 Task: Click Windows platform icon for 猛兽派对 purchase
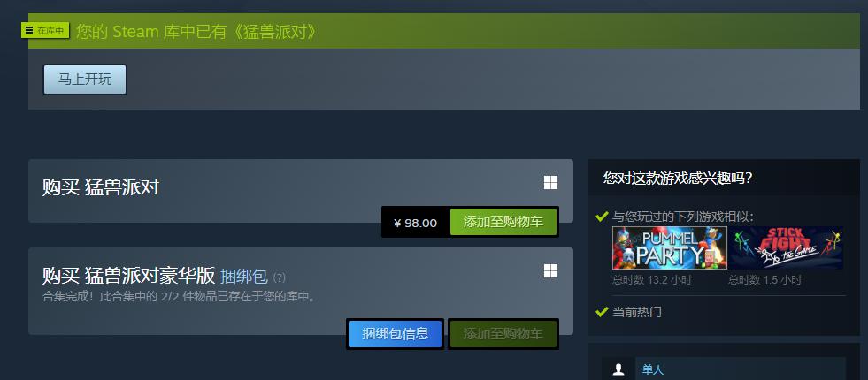(x=550, y=183)
